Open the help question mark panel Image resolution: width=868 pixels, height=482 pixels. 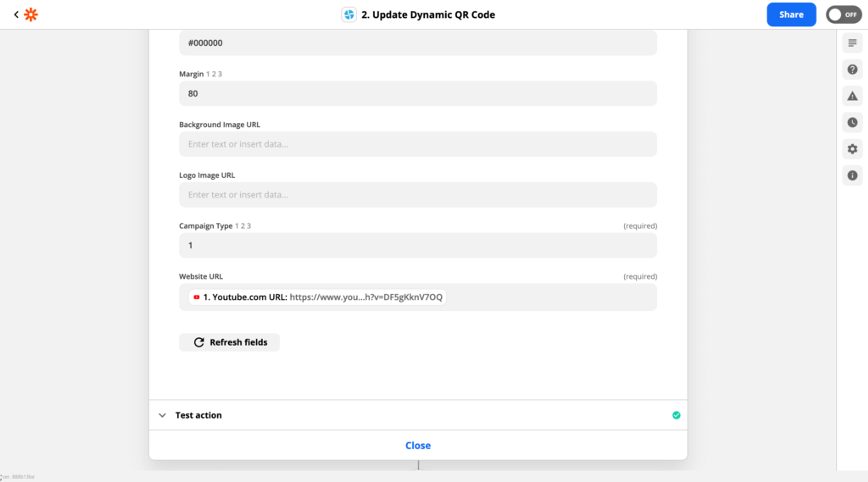[852, 69]
